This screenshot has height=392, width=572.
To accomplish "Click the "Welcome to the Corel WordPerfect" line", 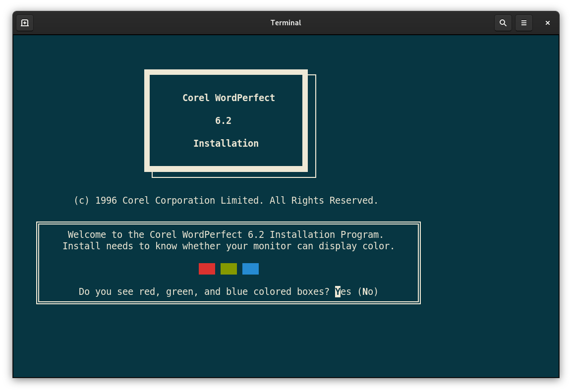I will tap(226, 234).
